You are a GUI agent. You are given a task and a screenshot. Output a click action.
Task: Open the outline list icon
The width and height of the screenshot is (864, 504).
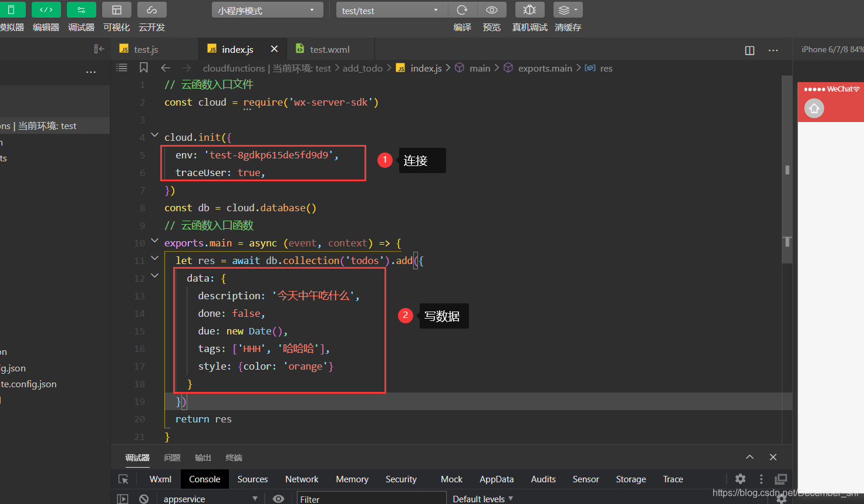click(x=122, y=68)
